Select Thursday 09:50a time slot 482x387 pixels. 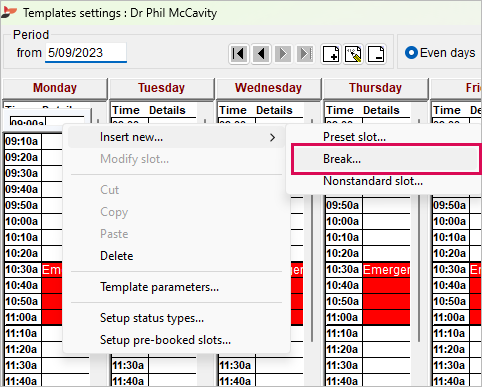click(x=343, y=205)
